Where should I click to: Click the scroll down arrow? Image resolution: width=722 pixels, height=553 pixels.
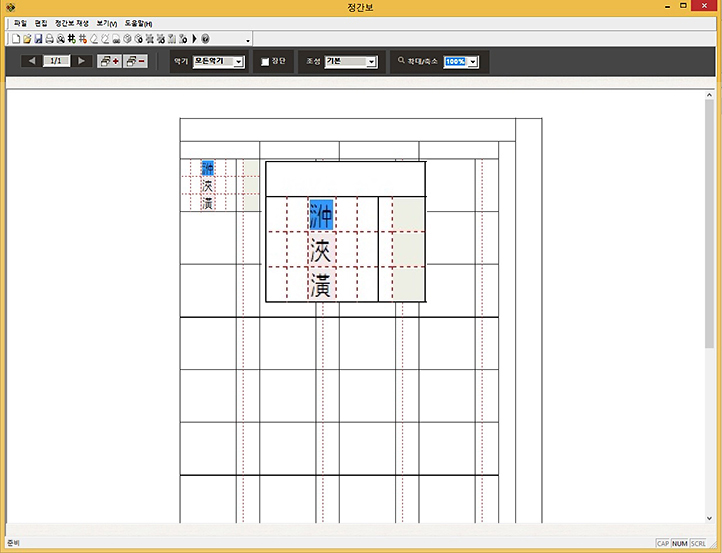pyautogui.click(x=709, y=518)
